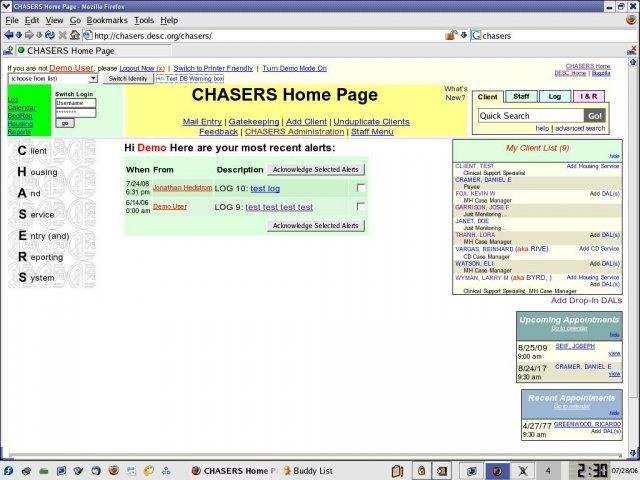Viewport: 640px width, 480px height.
Task: Select the pager desktop showing Firefox icon
Action: (497, 471)
